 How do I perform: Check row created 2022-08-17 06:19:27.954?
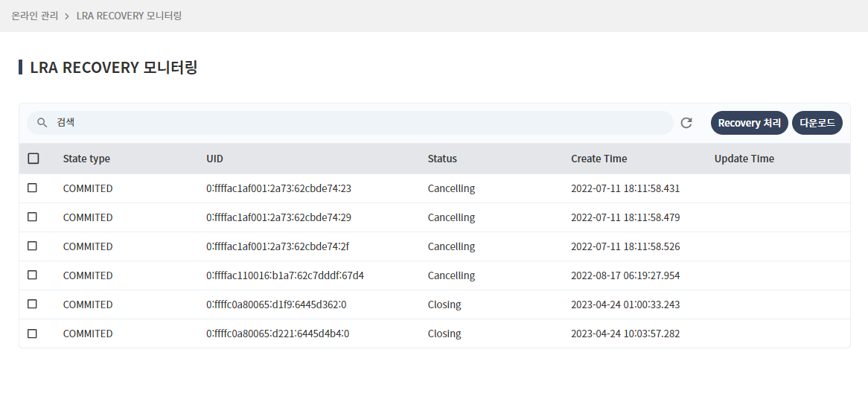coord(32,275)
